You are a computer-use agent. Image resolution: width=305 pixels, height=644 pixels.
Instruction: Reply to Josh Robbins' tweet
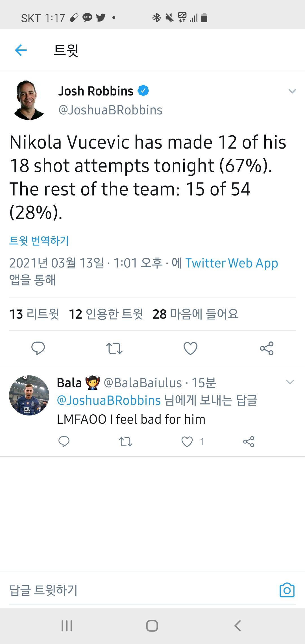(38, 348)
